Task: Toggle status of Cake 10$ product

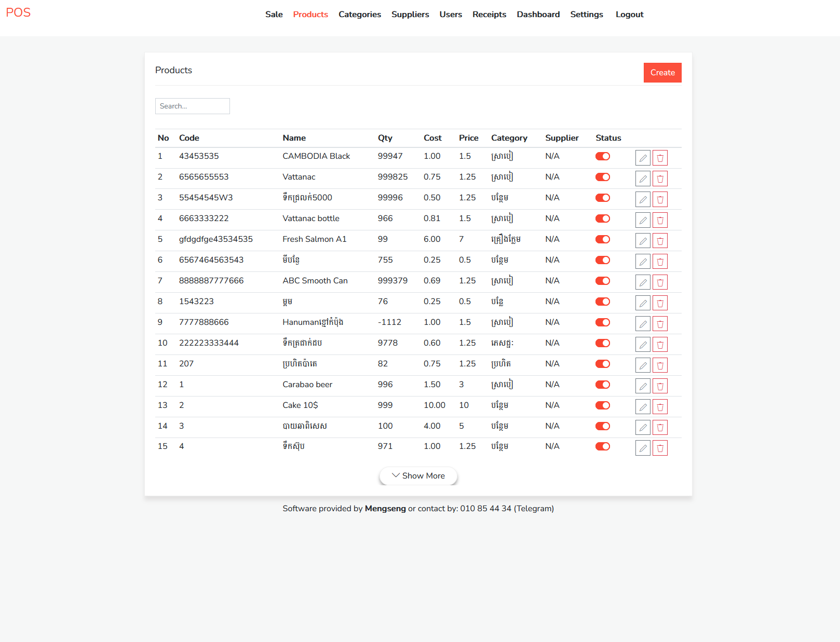Action: 603,405
